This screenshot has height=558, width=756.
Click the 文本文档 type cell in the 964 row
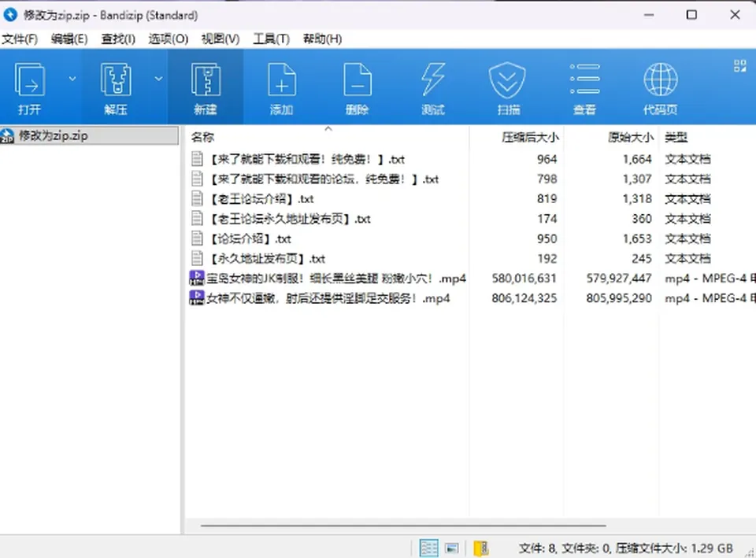coord(687,159)
